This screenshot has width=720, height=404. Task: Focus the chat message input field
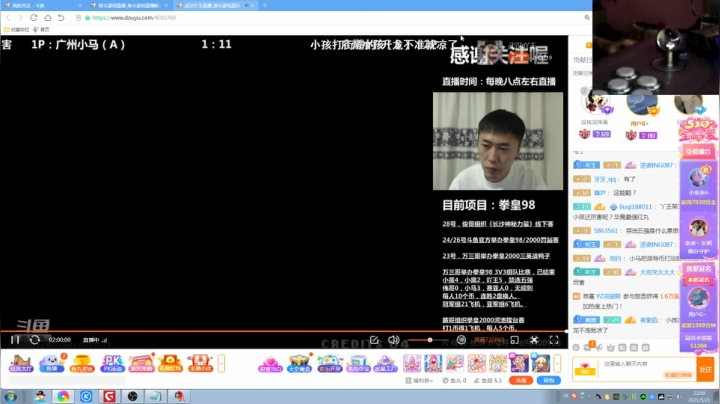pyautogui.click(x=647, y=369)
